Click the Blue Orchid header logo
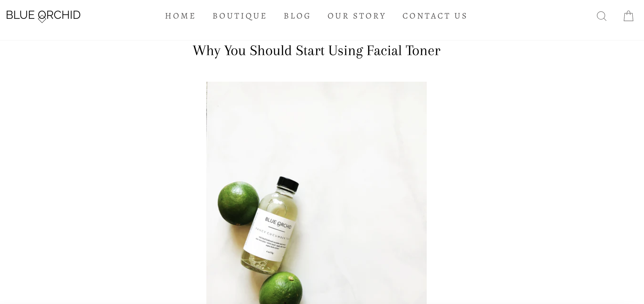Viewport: 644px width, 304px height. (x=43, y=16)
